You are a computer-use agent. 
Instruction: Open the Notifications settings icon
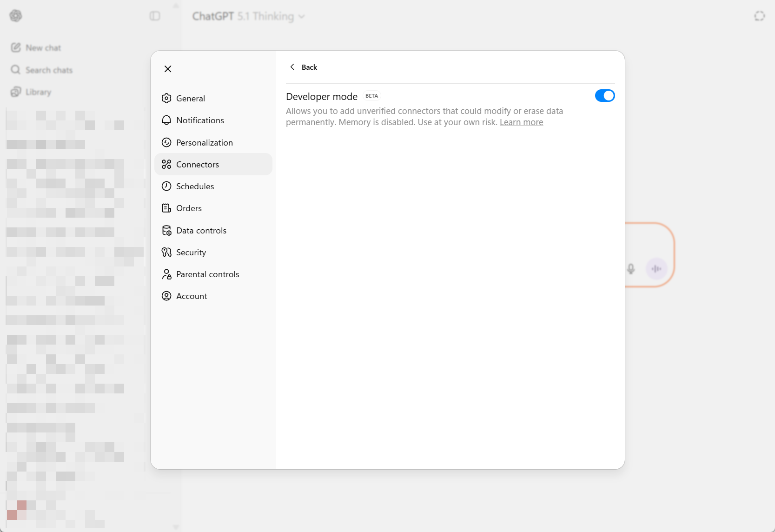(x=166, y=120)
